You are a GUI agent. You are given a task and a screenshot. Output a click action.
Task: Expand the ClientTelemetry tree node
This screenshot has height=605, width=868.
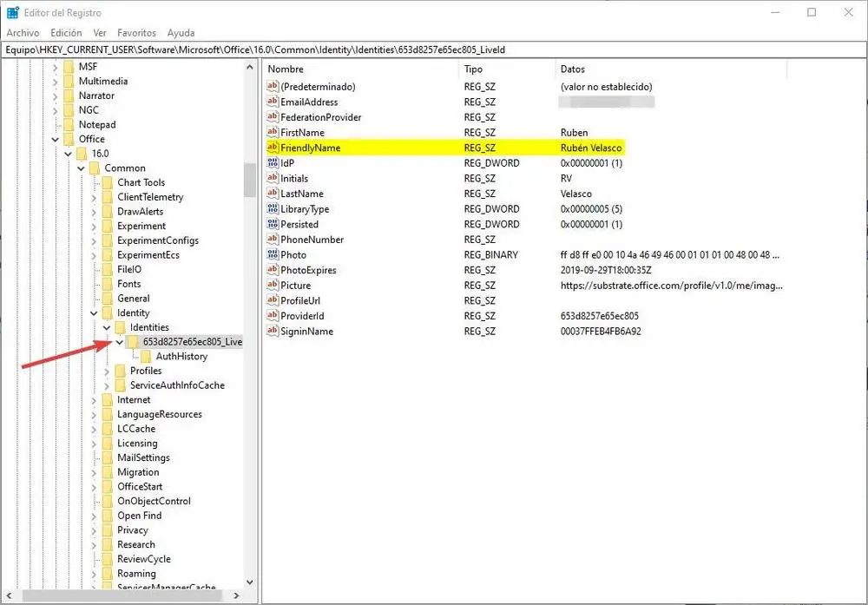pyautogui.click(x=94, y=198)
